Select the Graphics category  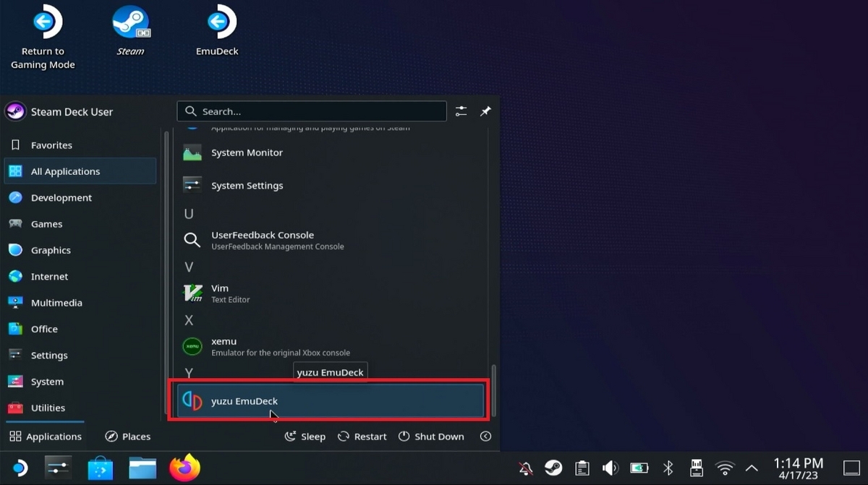click(80, 250)
